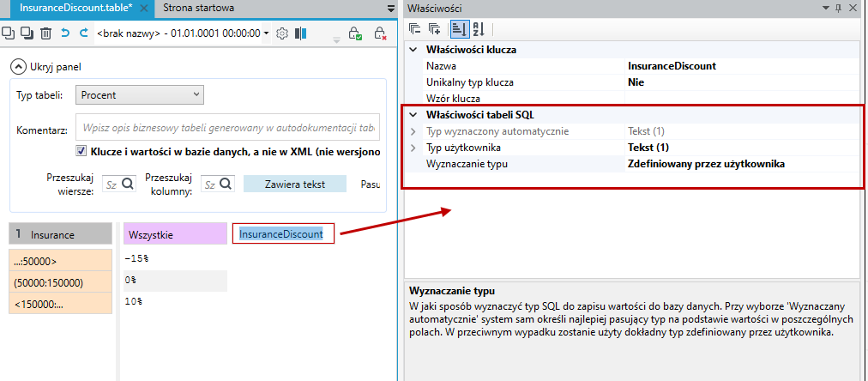This screenshot has width=868, height=381.
Task: Expand all categories in Właściwości toolbar
Action: 435,29
